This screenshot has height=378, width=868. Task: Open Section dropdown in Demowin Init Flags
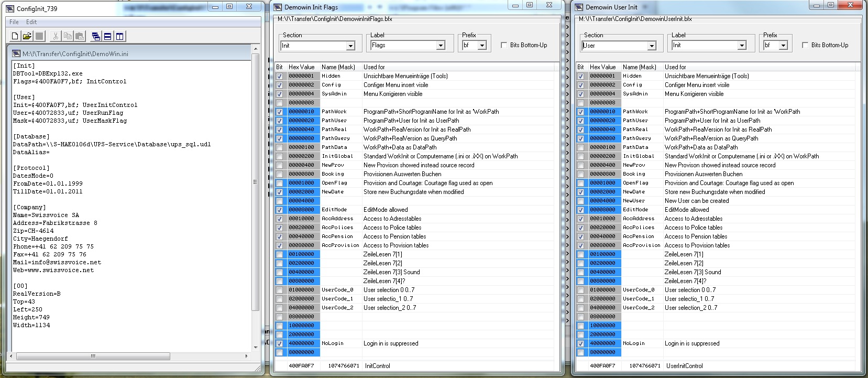point(350,46)
